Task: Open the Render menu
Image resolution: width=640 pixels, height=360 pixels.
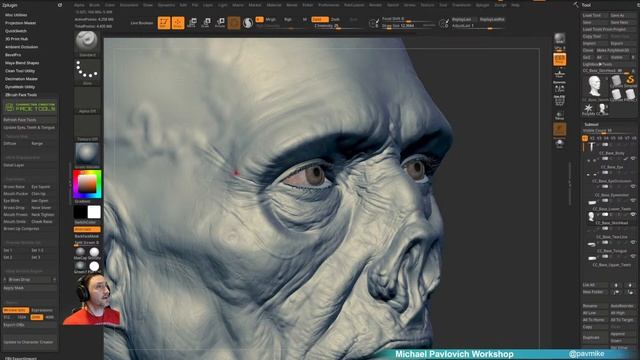Action: (376, 5)
